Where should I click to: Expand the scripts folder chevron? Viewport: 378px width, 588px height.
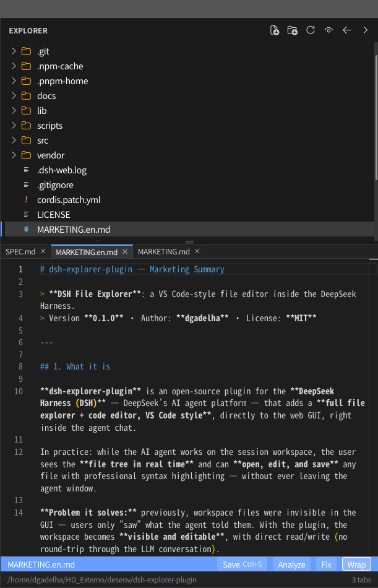click(x=14, y=125)
